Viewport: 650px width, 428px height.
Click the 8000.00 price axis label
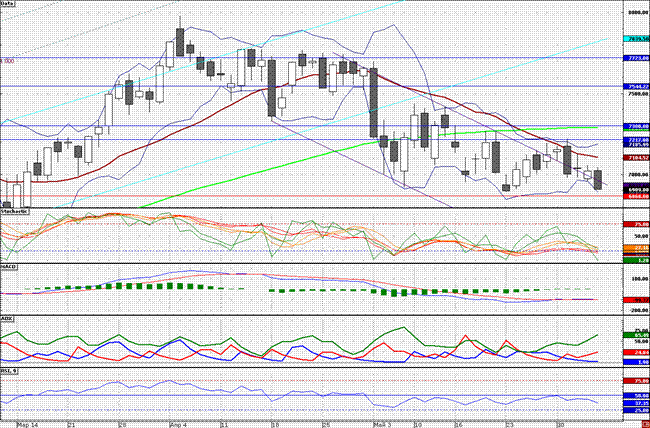(638, 13)
